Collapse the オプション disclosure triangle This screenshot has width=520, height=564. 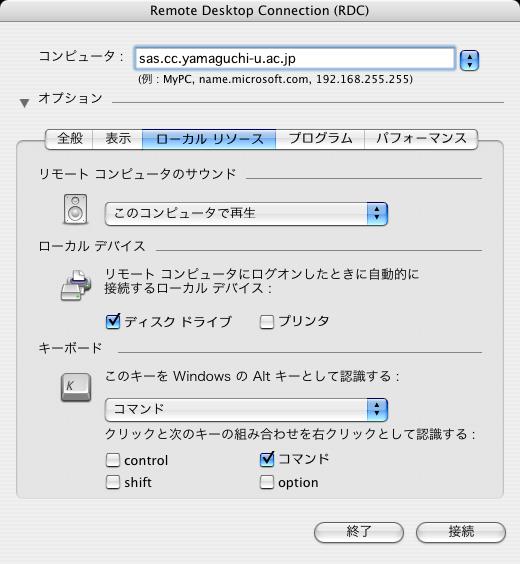point(24,103)
